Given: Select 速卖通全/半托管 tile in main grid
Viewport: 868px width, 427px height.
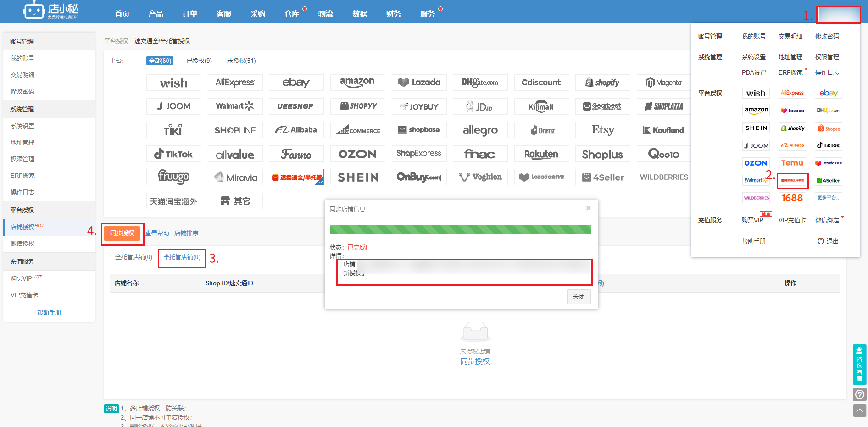Looking at the screenshot, I should tap(296, 177).
